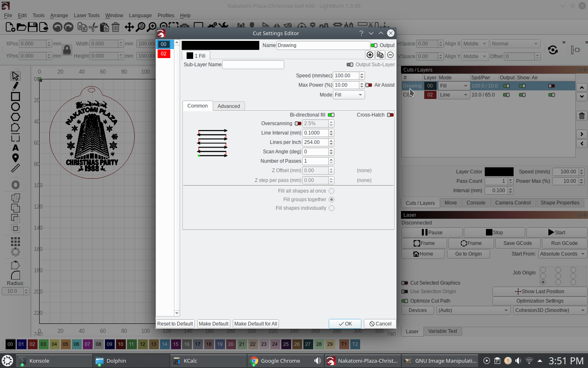Screen dimensions: 588x368
Task: Remove sub-layer with the minus icon
Action: point(390,55)
